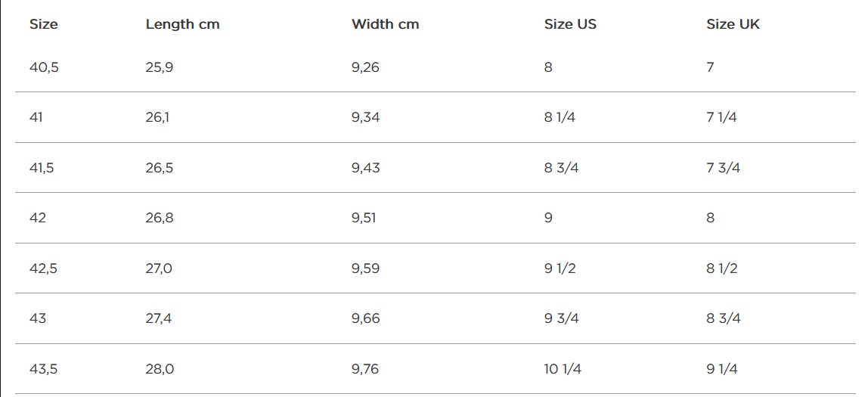Click the Width cm column header
The width and height of the screenshot is (868, 397).
coord(385,24)
